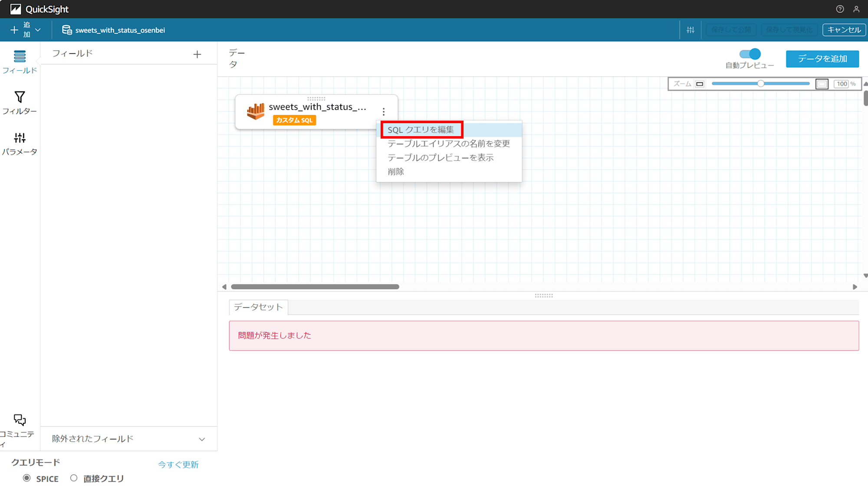Open the user account icon
Viewport: 868px width, 497px height.
pos(856,9)
